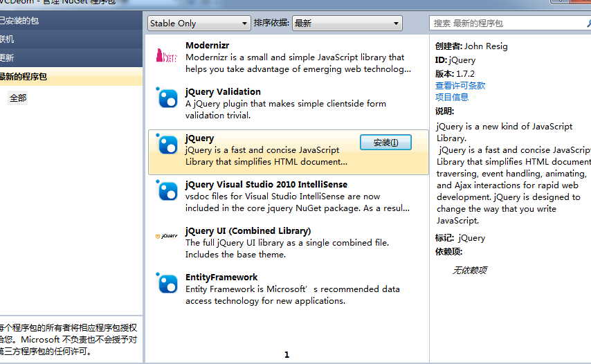The image size is (591, 364).
Task: Click the EntityFramework description text
Action: [293, 295]
